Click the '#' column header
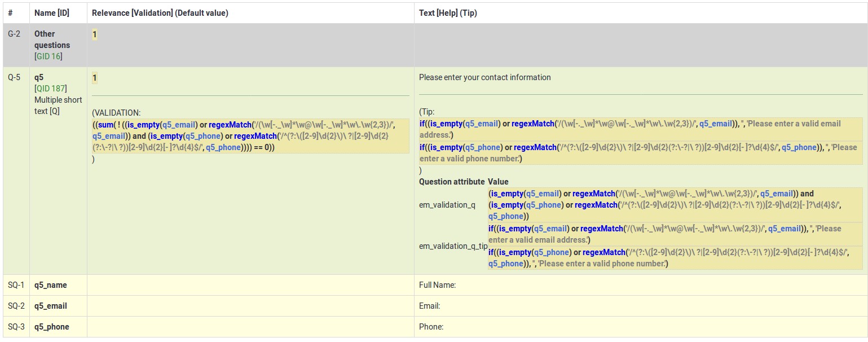Screen dimensions: 868x342 (x=10, y=13)
